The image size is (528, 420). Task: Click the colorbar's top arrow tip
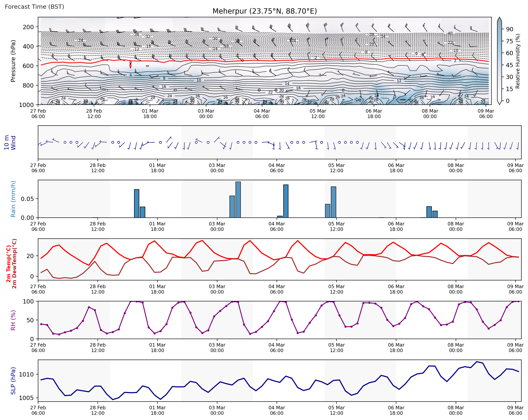pos(499,18)
